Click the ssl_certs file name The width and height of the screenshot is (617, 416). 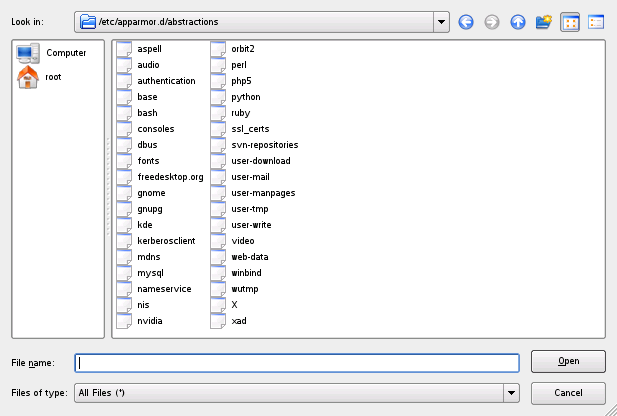[250, 129]
